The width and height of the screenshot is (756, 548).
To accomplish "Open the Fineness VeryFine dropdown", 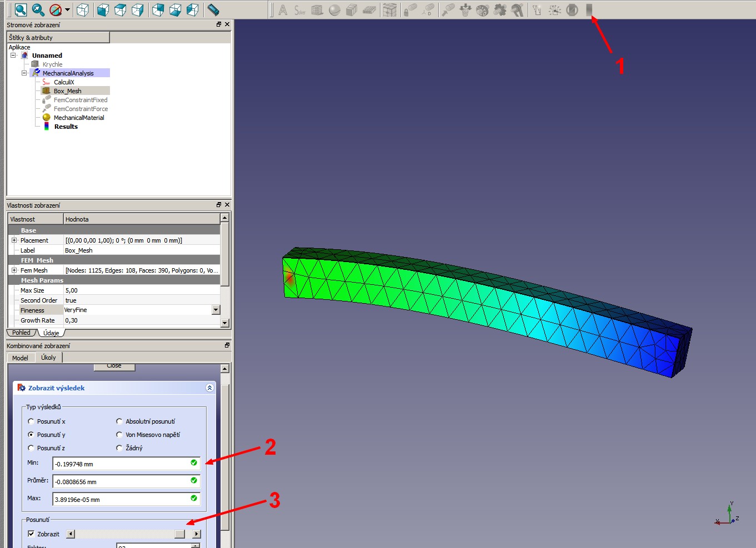I will pos(216,310).
